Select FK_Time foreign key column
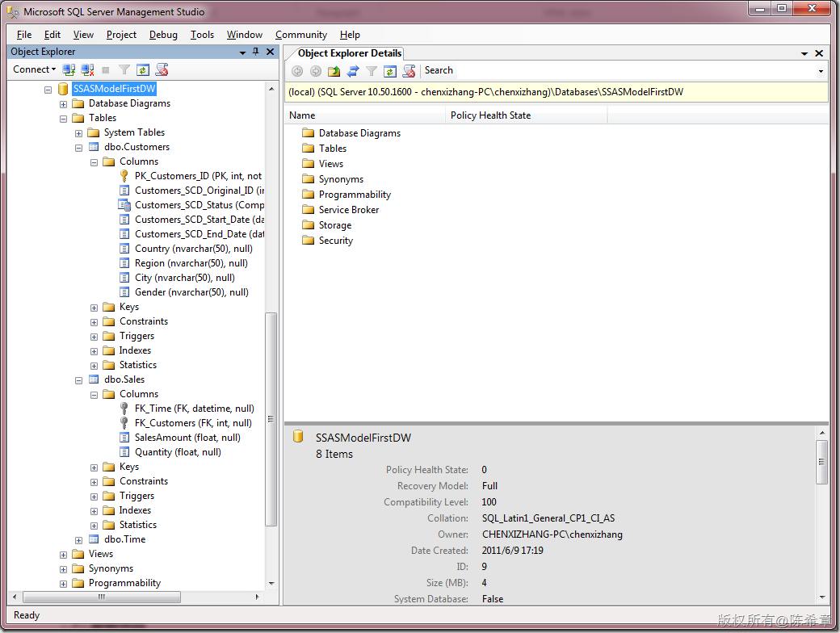Viewport: 840px width, 633px height. [187, 409]
